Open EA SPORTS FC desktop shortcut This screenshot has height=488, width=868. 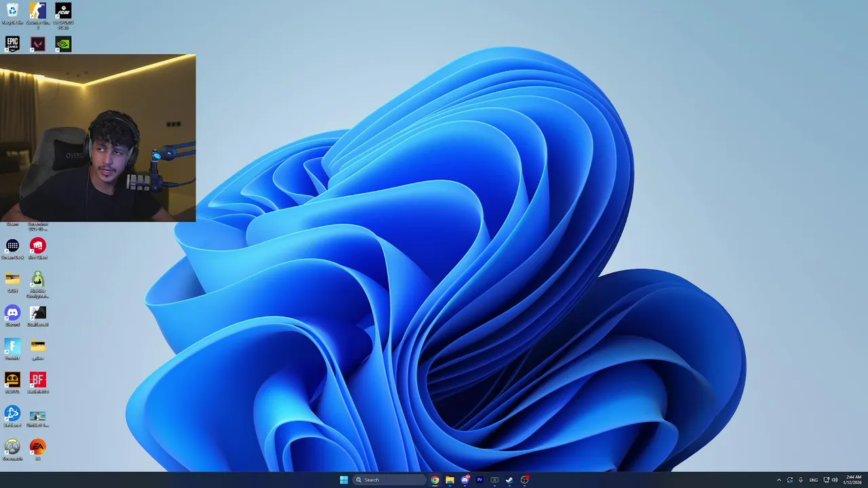pos(63,15)
